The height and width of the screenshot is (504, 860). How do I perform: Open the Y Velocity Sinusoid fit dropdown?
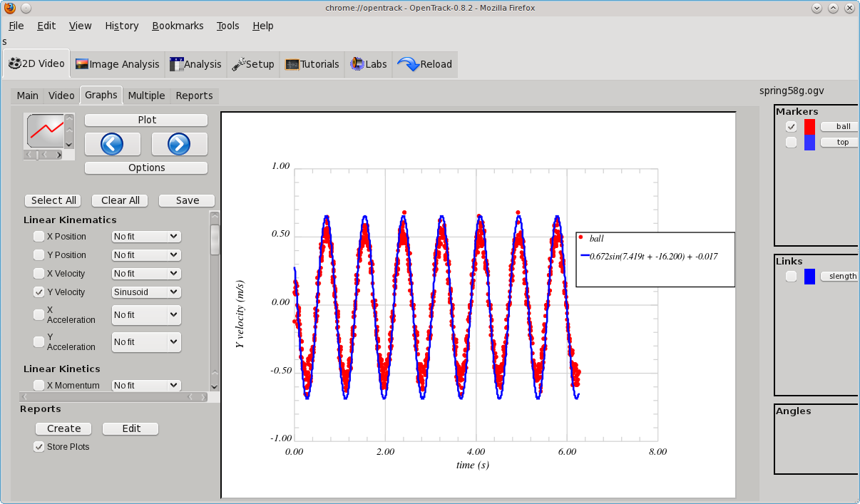146,292
